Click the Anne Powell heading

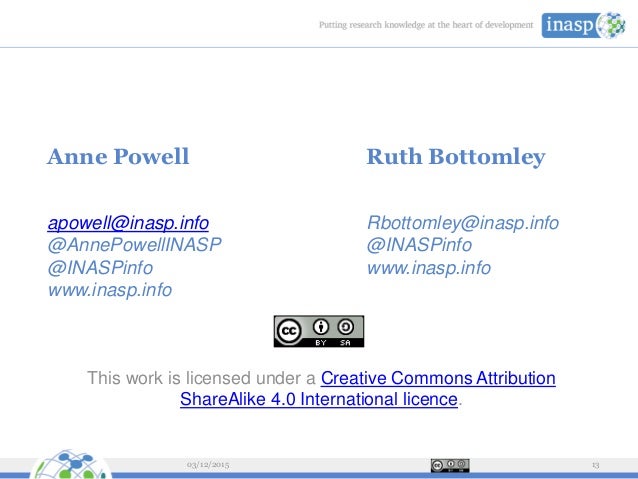point(118,156)
